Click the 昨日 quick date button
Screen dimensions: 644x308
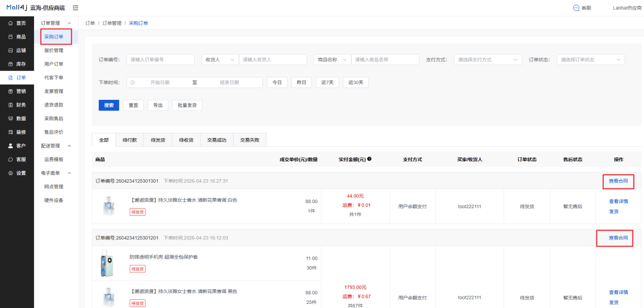302,82
